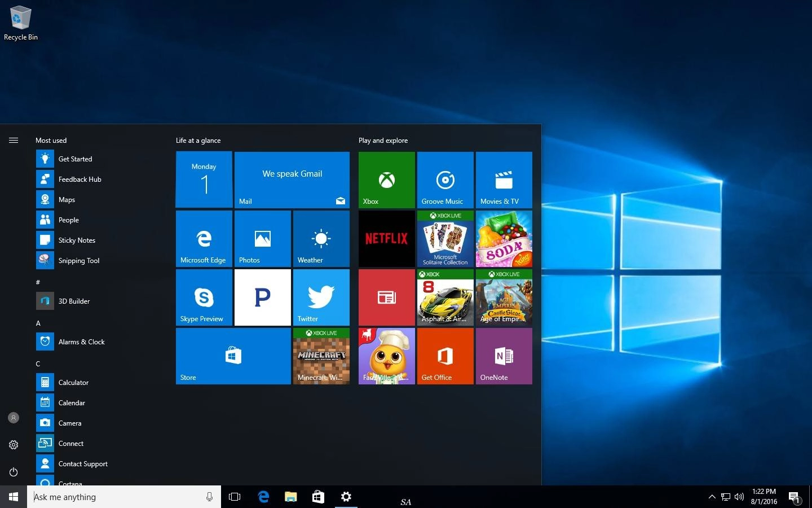812x508 pixels.
Task: Open the Monday 1 calendar tile
Action: [204, 179]
